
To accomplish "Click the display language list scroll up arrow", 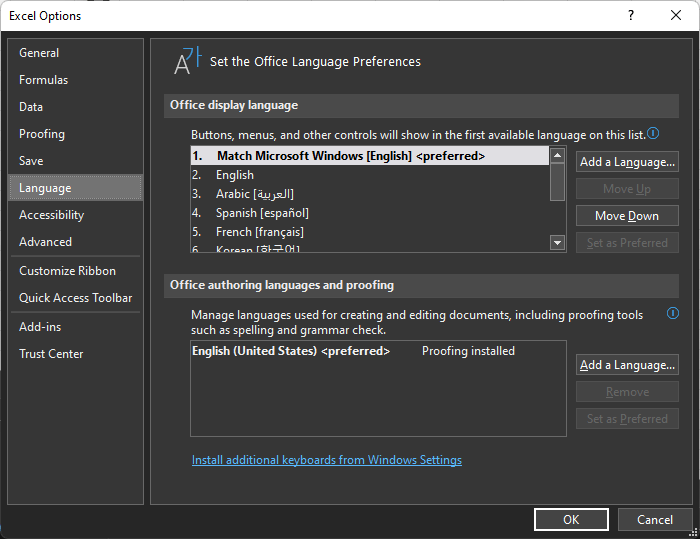I will click(x=557, y=155).
